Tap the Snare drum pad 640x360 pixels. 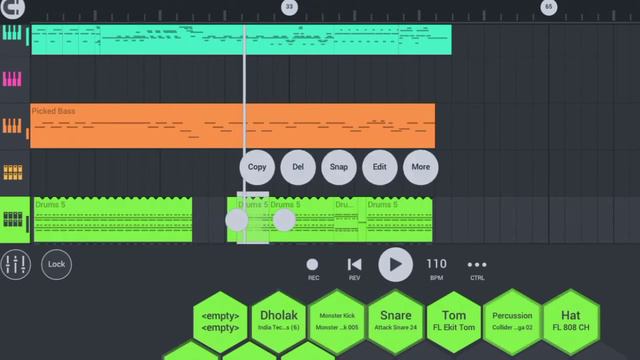coord(396,322)
